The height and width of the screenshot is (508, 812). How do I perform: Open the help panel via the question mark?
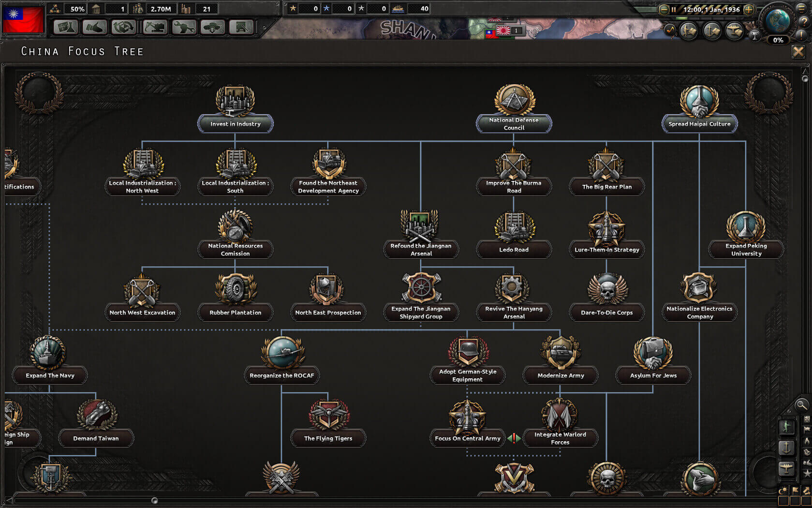coord(804,21)
